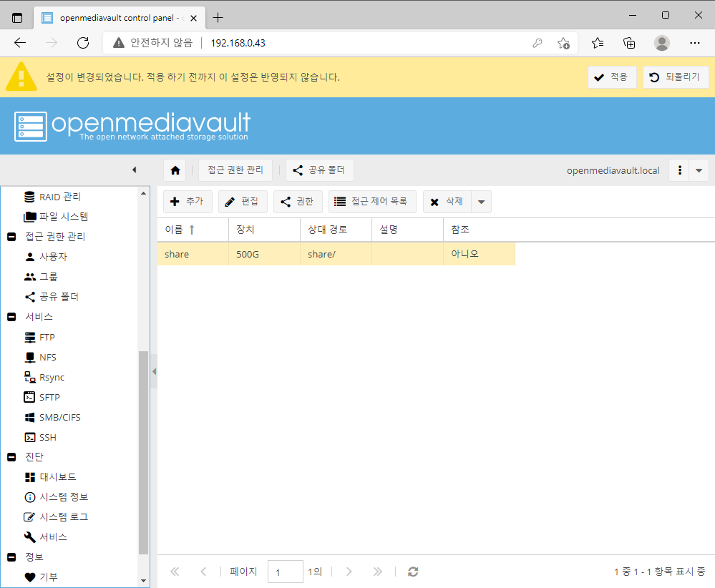Reload the page in the browser
This screenshot has width=715, height=588.
click(83, 43)
